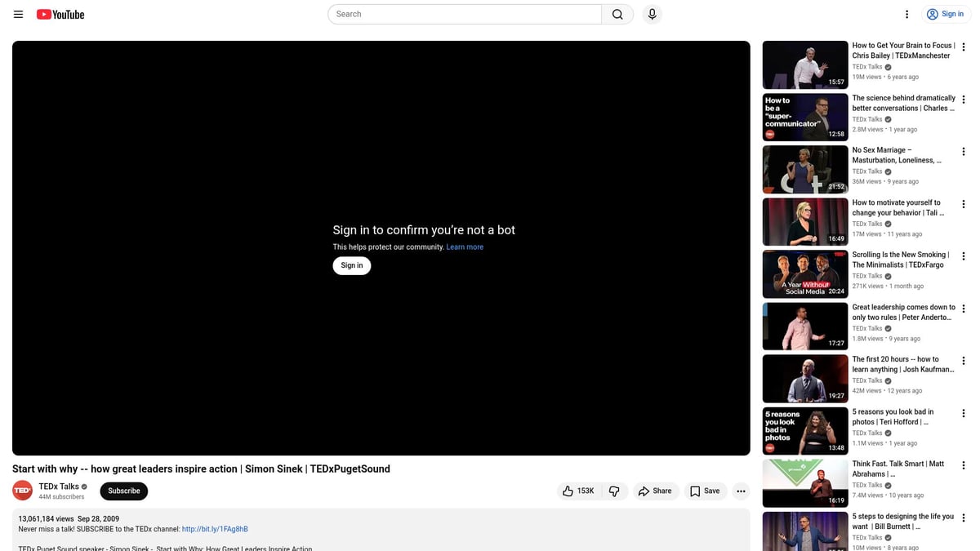Screen dimensions: 980x551
Task: Open more actions ellipsis beside Save
Action: [741, 491]
